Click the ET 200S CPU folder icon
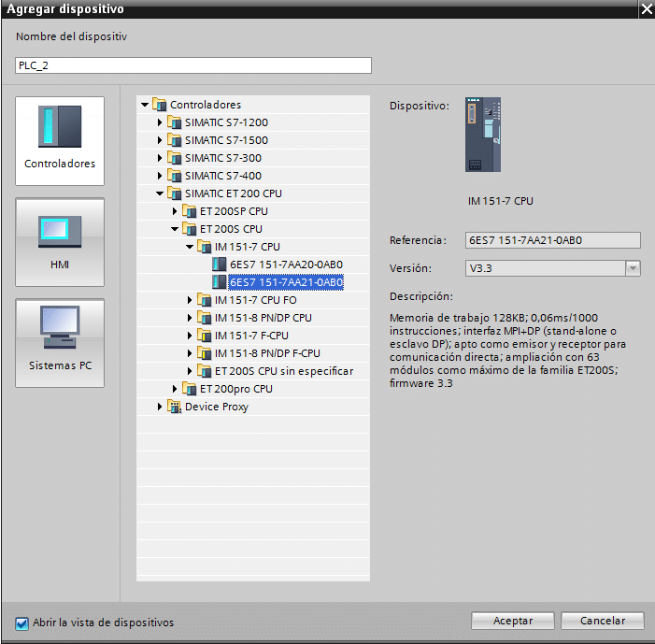The width and height of the screenshot is (655, 644). coord(190,229)
